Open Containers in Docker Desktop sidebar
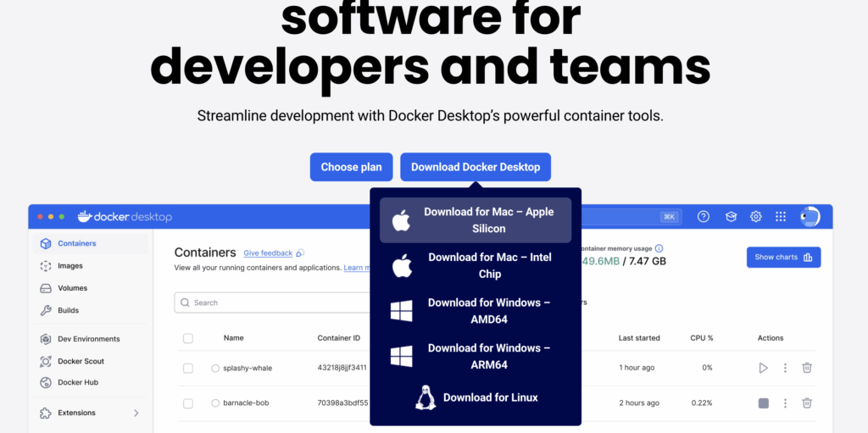The width and height of the screenshot is (868, 433). [91, 244]
